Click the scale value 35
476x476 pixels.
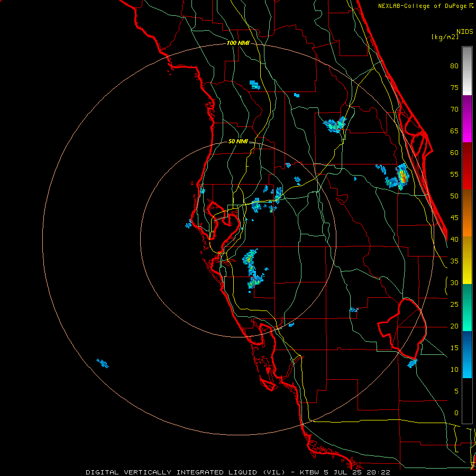click(x=454, y=261)
